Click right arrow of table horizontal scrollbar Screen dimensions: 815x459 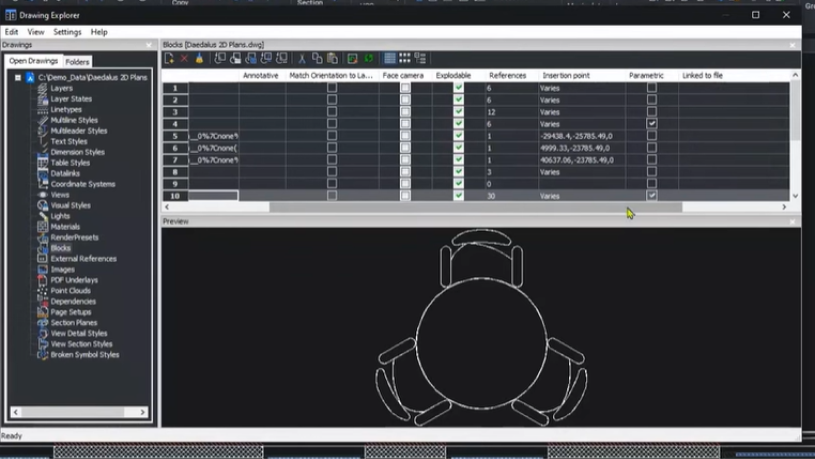784,207
